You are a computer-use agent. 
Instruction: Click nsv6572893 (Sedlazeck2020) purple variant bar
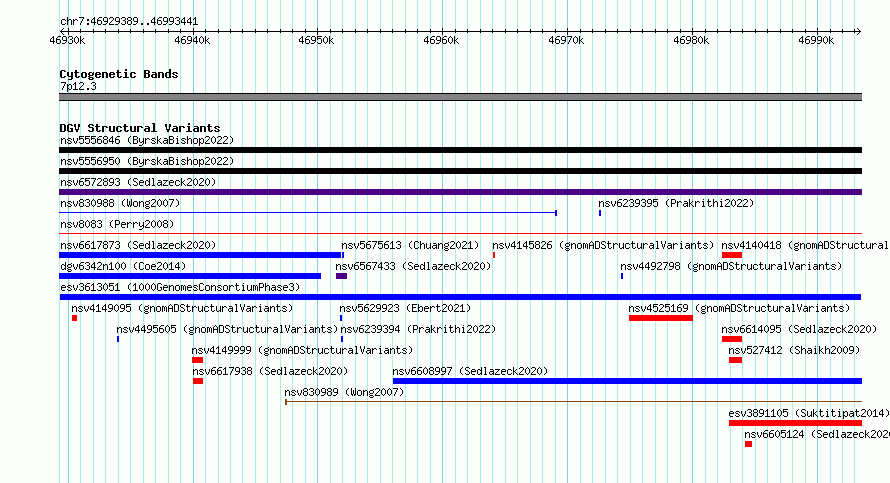point(460,192)
